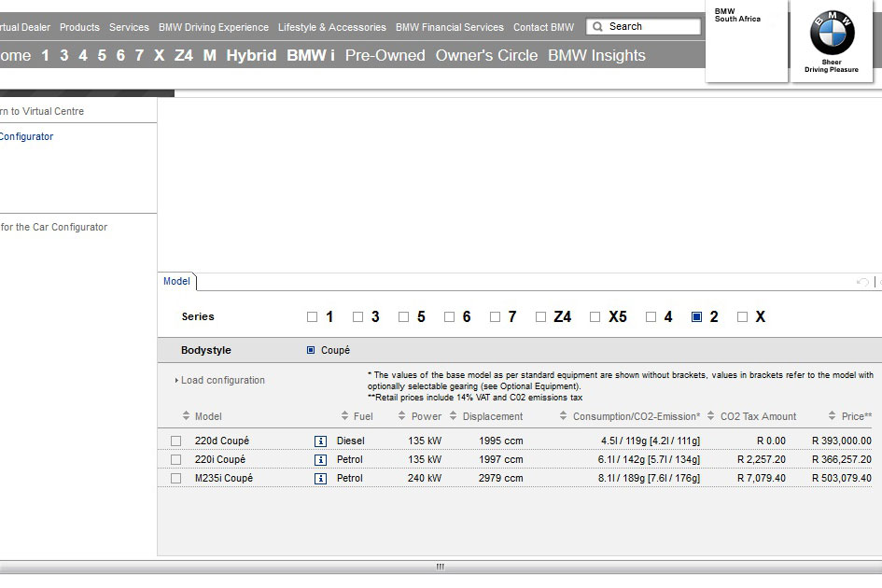Screen dimensions: 882x588
Task: Open info icon for 220d Coupé
Action: pyautogui.click(x=321, y=441)
